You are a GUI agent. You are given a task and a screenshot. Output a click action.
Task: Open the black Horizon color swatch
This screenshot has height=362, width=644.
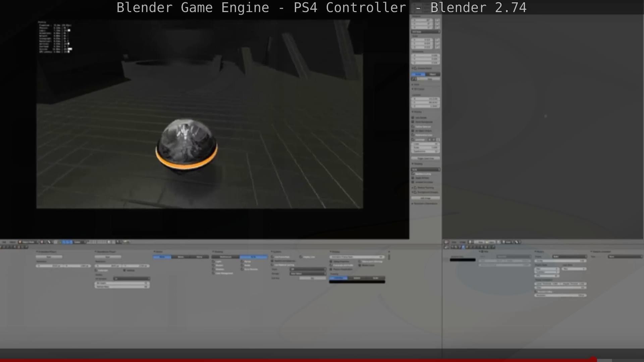(x=463, y=260)
